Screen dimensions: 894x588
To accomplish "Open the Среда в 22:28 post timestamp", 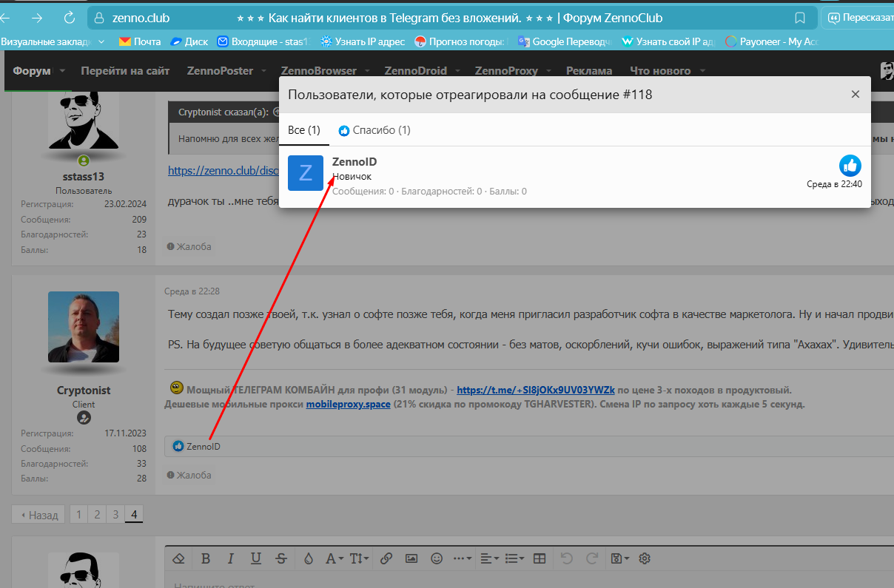I will [x=192, y=291].
